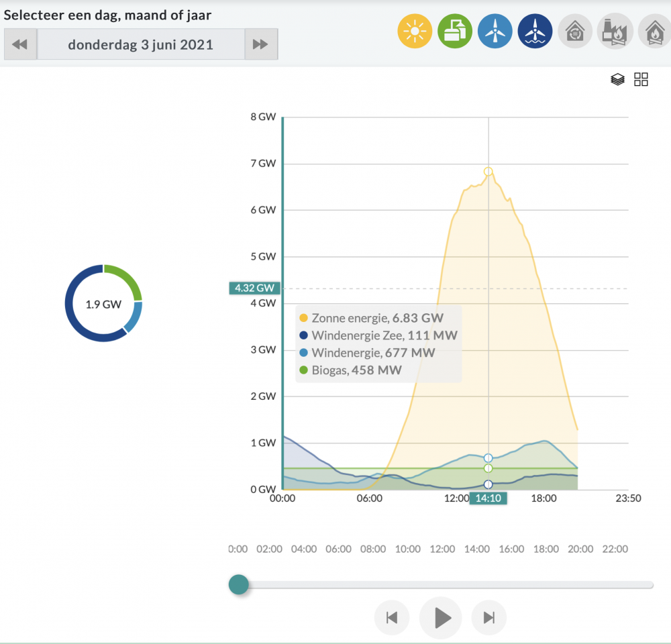The width and height of the screenshot is (671, 644).
Task: Go to next day with forward arrows
Action: (x=260, y=44)
